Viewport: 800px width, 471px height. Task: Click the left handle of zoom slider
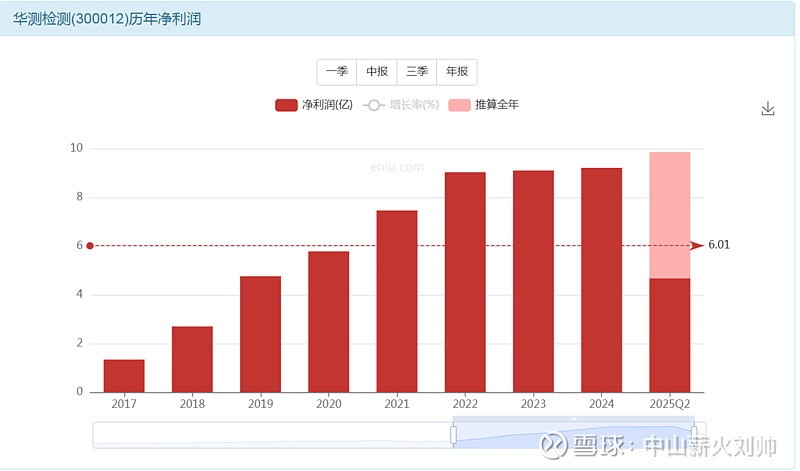453,435
